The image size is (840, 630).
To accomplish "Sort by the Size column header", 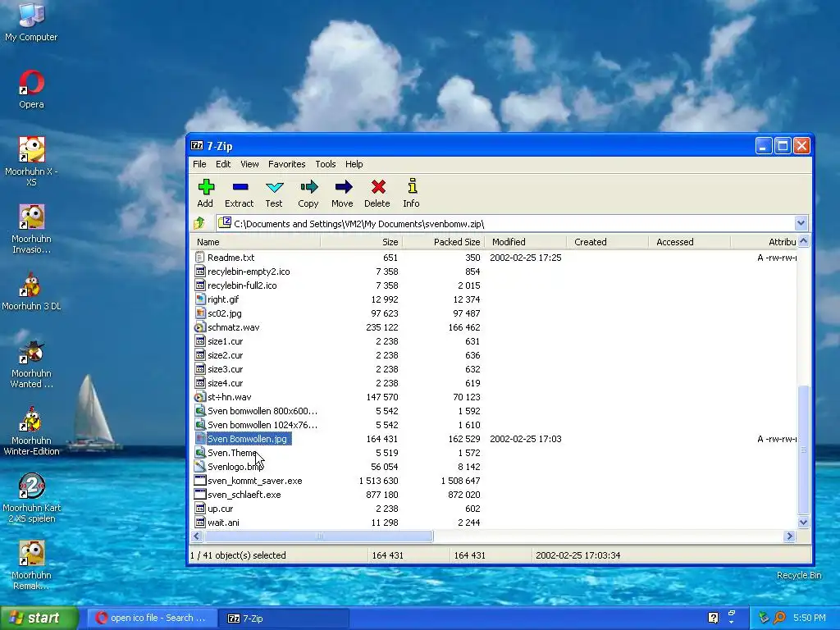I will coord(361,242).
